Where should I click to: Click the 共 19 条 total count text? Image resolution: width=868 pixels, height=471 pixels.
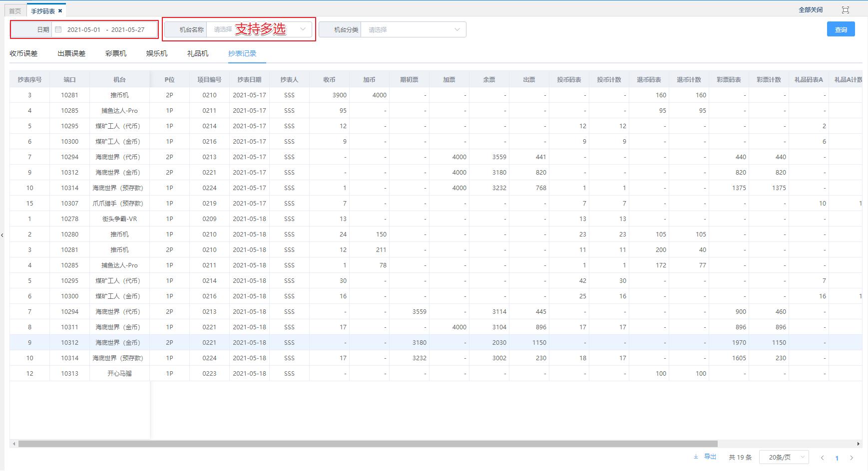tap(740, 457)
